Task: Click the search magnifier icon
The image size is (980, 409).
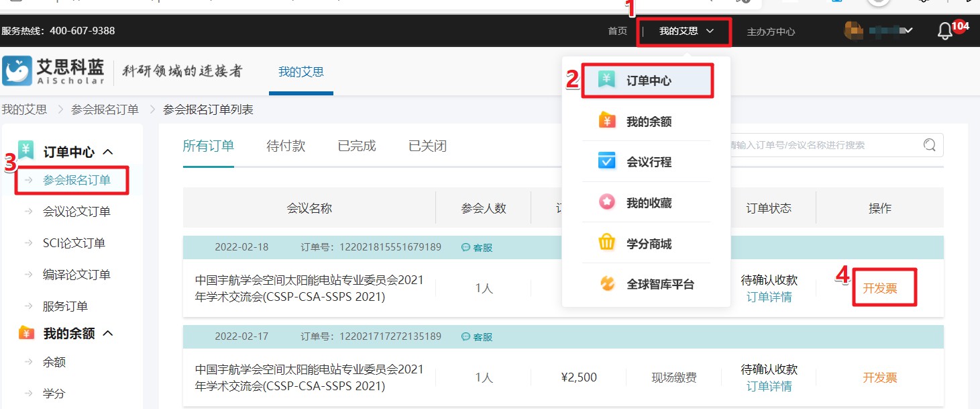Action: [930, 145]
